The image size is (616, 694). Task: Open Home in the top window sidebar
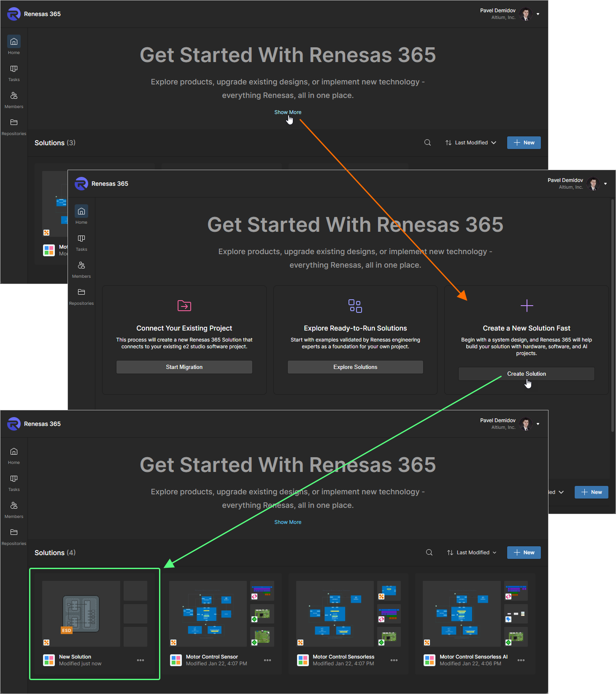coord(14,45)
